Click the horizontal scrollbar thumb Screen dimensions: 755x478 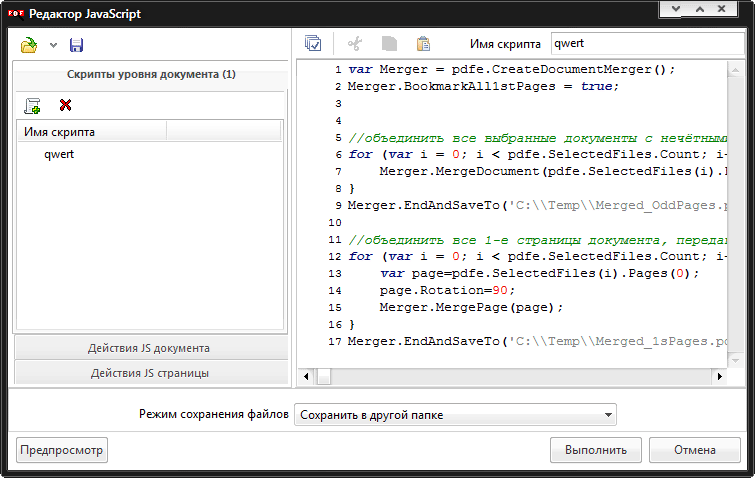point(324,376)
